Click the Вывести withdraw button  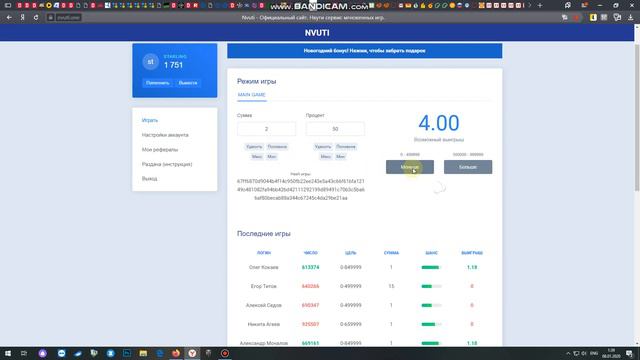coord(188,83)
